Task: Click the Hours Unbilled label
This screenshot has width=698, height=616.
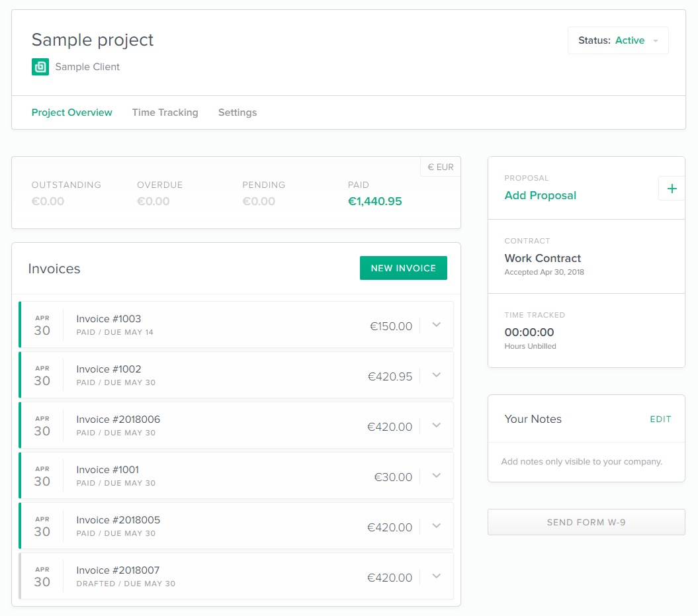Action: (x=530, y=346)
